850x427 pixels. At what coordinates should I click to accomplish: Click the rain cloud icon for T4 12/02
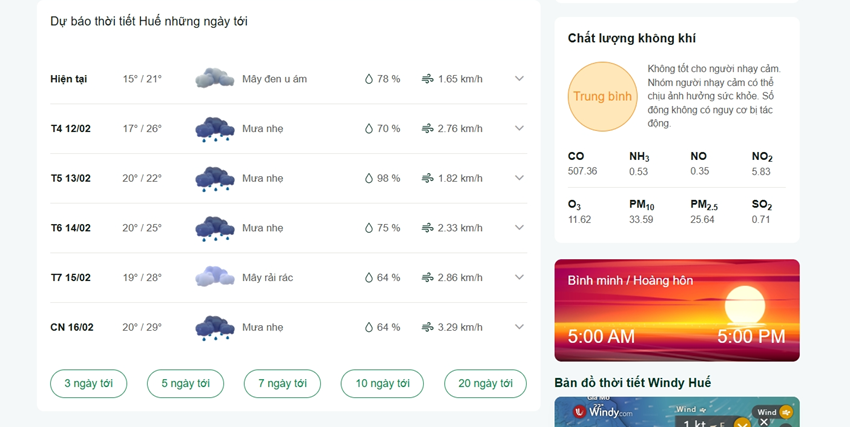(215, 129)
